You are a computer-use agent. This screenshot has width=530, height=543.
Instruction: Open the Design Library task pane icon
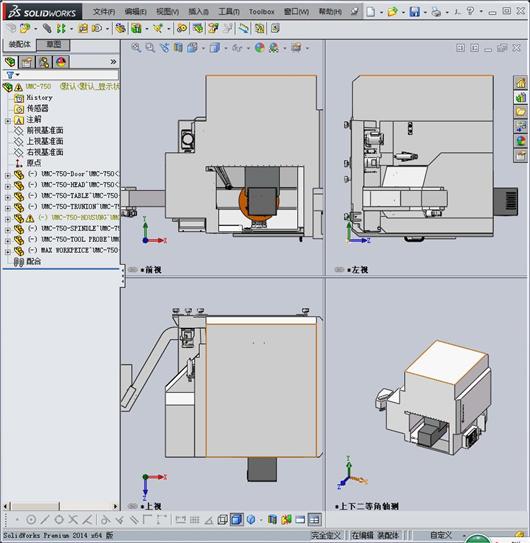[x=521, y=97]
